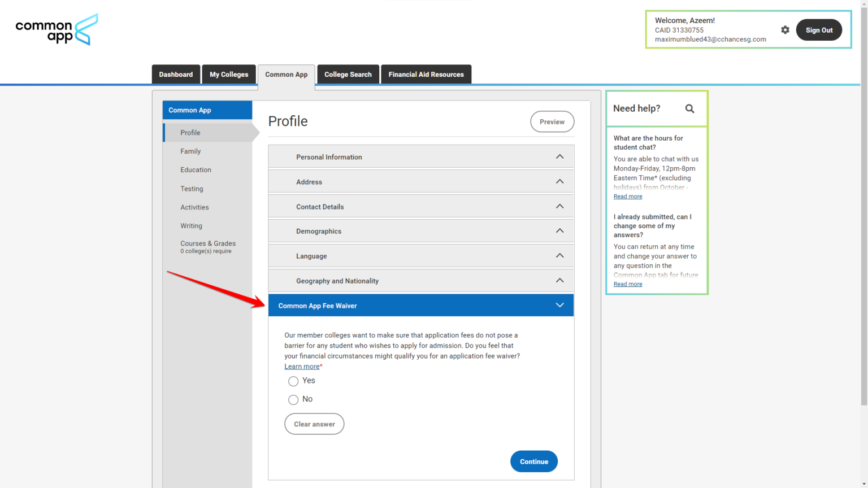This screenshot has height=488, width=868.
Task: Collapse the Demographics section chevron
Action: click(x=559, y=231)
